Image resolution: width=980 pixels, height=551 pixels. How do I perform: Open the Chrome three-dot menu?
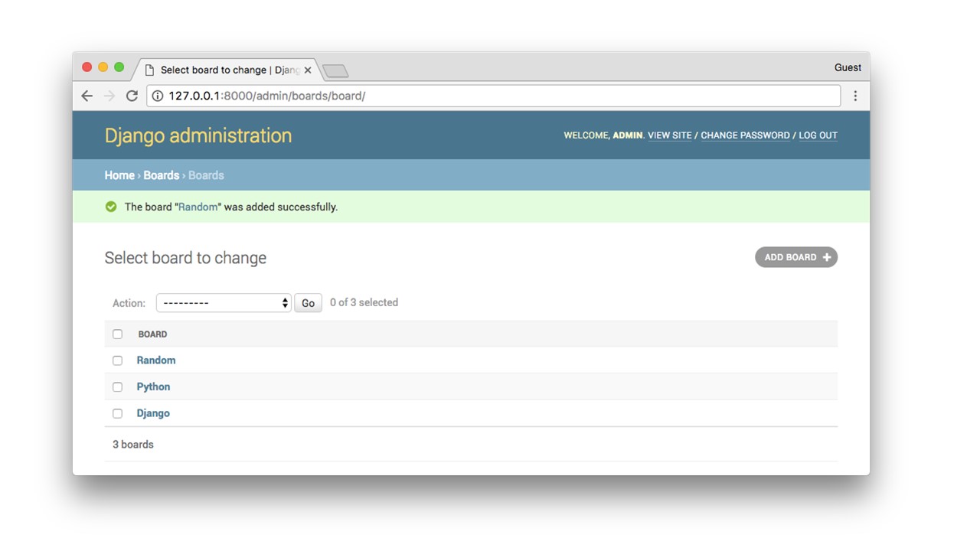pyautogui.click(x=855, y=96)
